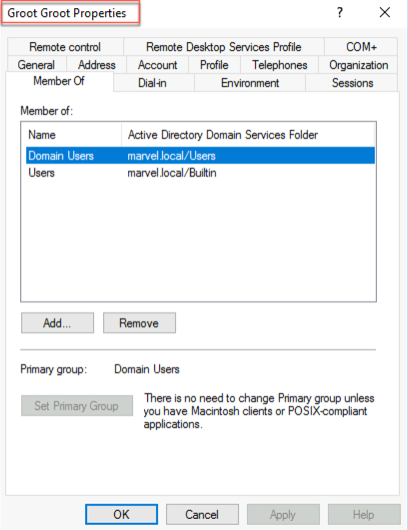The height and width of the screenshot is (530, 408).
Task: Select the Environment tab
Action: 250,83
